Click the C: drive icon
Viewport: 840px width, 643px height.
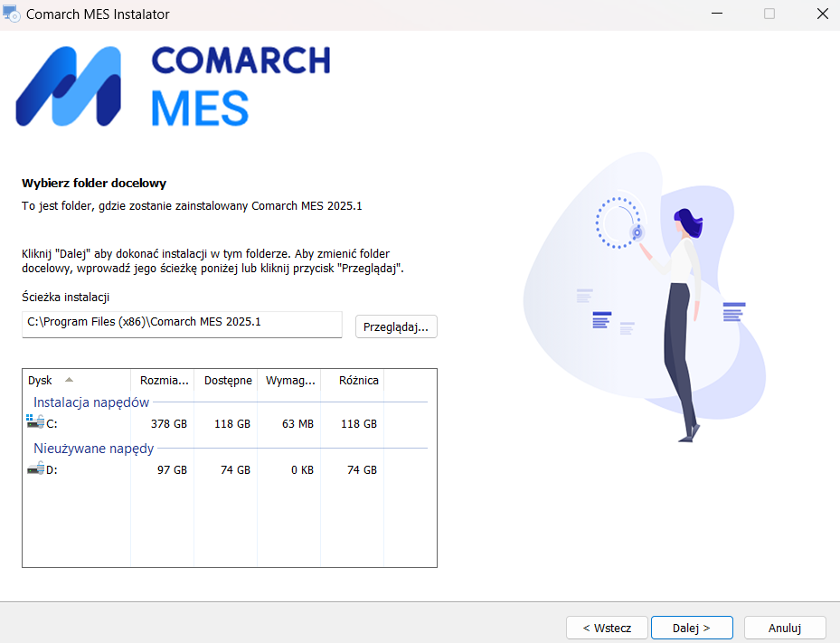[x=35, y=422]
